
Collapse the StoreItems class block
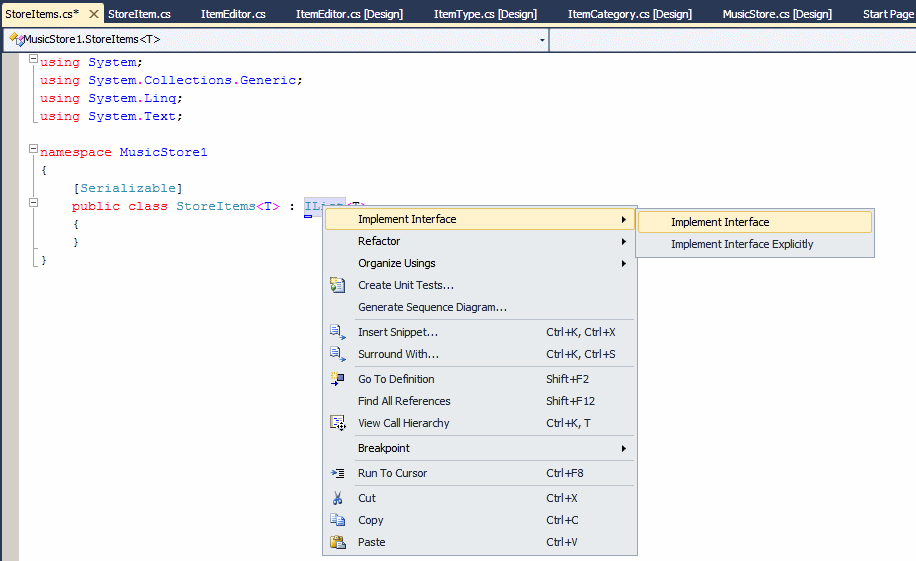33,203
